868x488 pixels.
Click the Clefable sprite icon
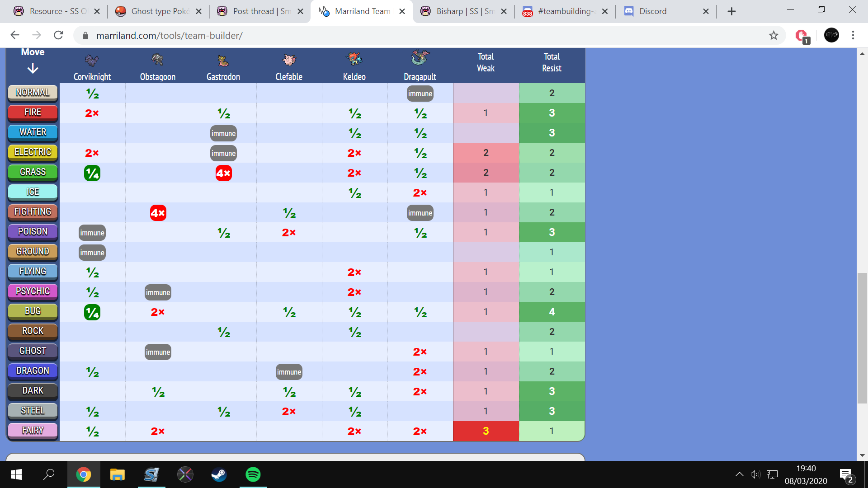click(289, 60)
